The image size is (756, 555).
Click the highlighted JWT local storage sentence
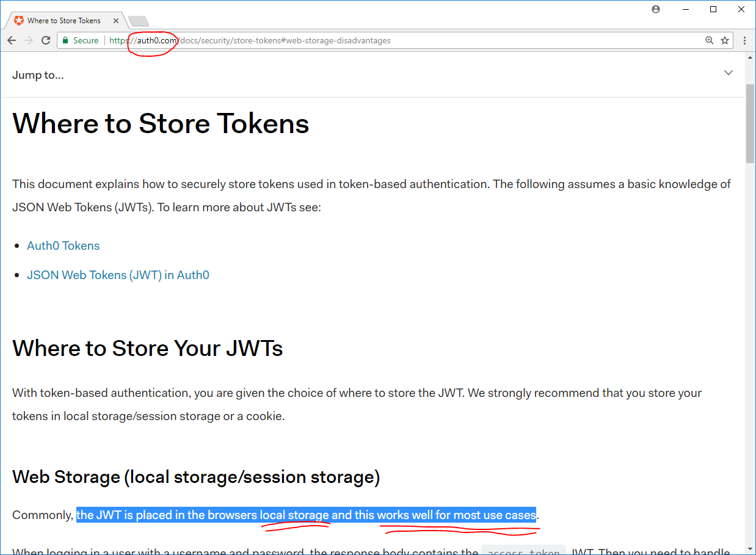(x=305, y=515)
